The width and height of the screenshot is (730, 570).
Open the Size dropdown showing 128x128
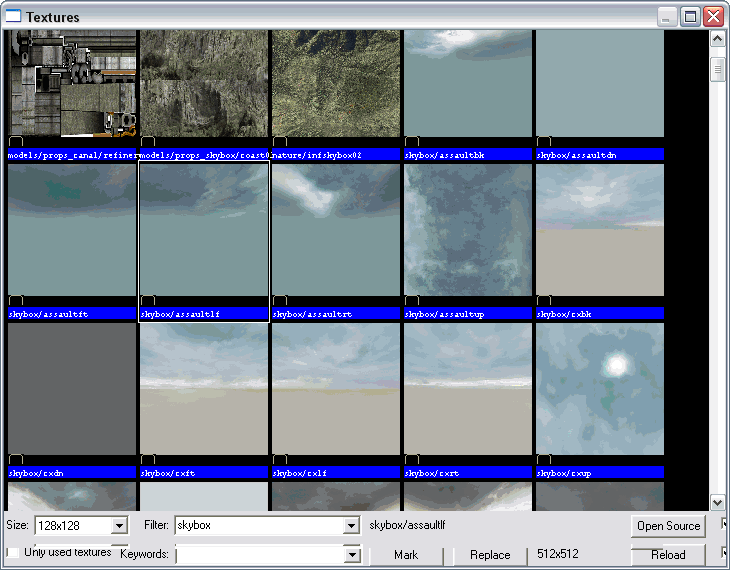pyautogui.click(x=119, y=526)
